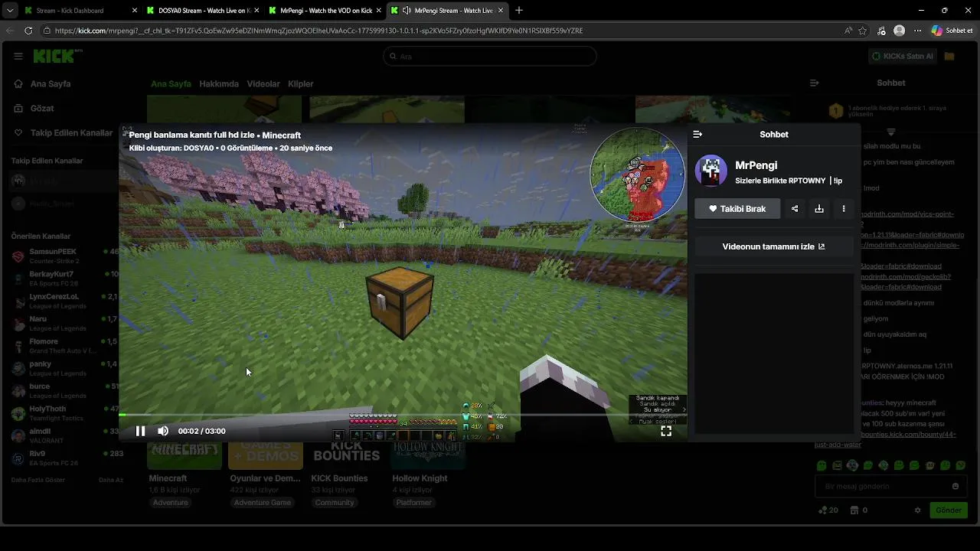Select the Ana Sayfa channel tab
The width and height of the screenshot is (980, 551).
[171, 84]
